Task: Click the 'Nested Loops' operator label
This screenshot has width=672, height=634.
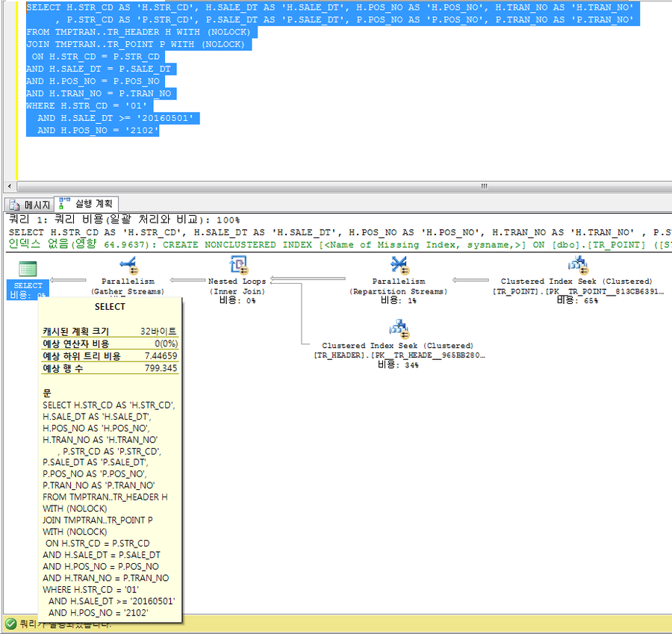Action: pos(237,282)
